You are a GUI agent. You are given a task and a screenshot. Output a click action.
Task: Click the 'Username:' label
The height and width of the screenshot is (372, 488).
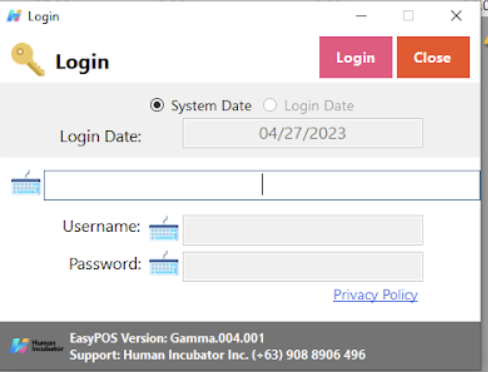click(102, 227)
